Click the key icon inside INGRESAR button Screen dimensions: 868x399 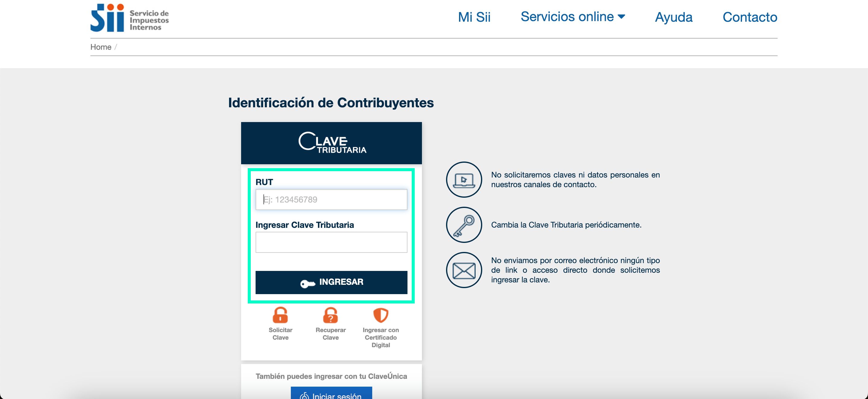307,283
